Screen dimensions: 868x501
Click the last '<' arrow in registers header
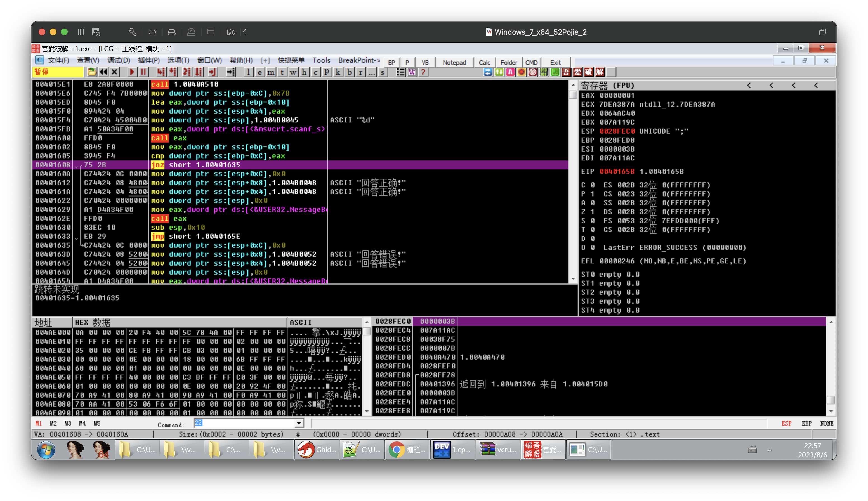click(x=816, y=85)
